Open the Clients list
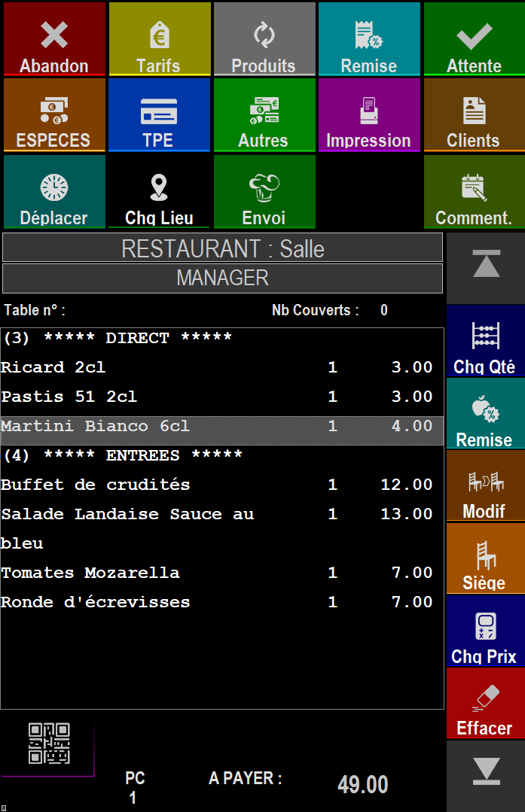Viewport: 525px width, 812px height. [475, 115]
